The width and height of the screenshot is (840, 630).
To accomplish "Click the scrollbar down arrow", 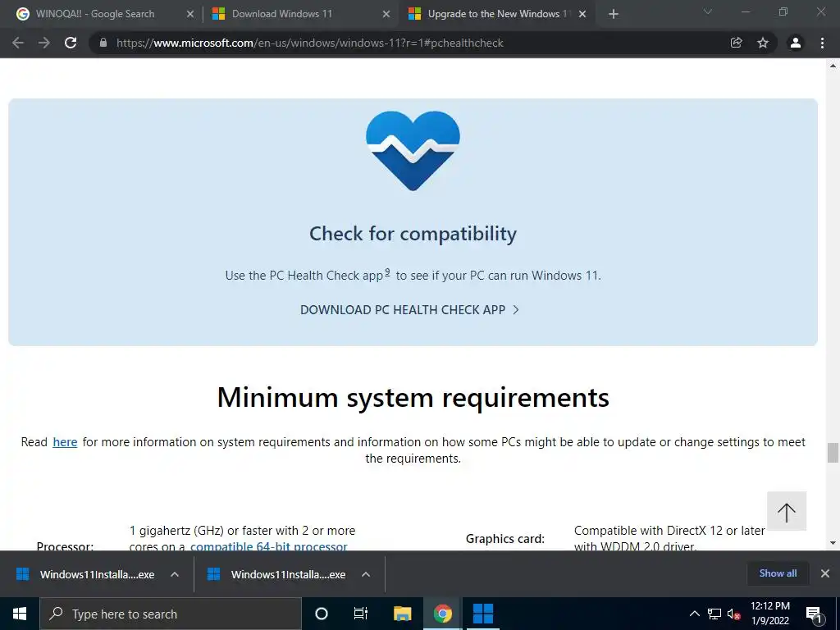I will [x=833, y=543].
